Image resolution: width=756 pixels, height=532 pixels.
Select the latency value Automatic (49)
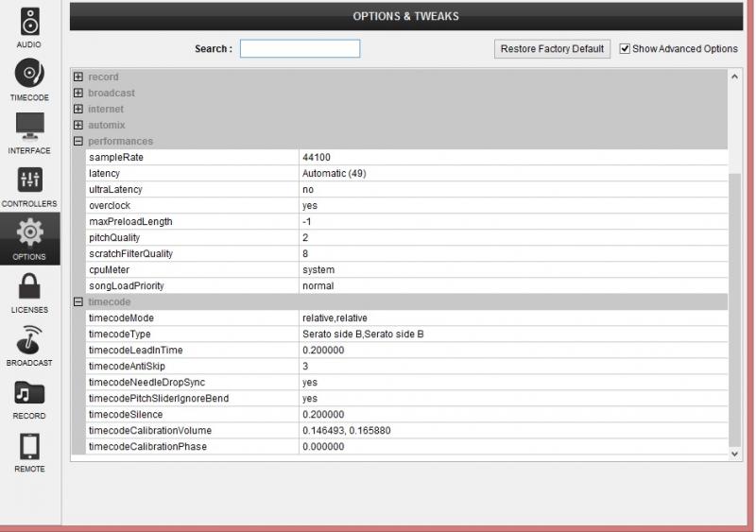point(334,174)
